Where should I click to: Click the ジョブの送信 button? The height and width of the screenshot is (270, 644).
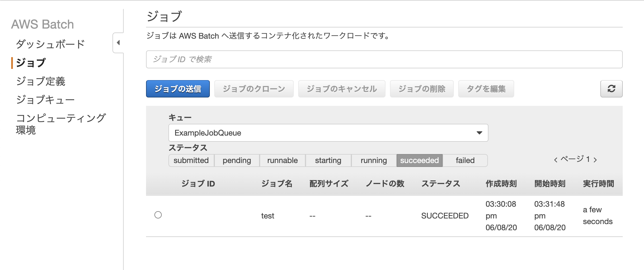[x=177, y=89]
